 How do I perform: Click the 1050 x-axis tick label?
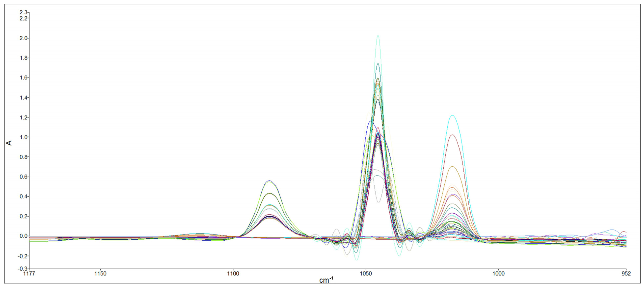366,274
